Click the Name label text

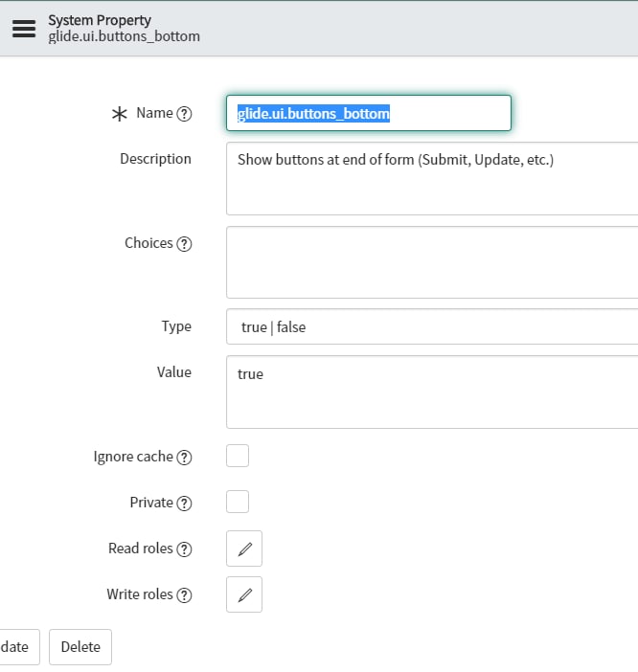coord(155,113)
